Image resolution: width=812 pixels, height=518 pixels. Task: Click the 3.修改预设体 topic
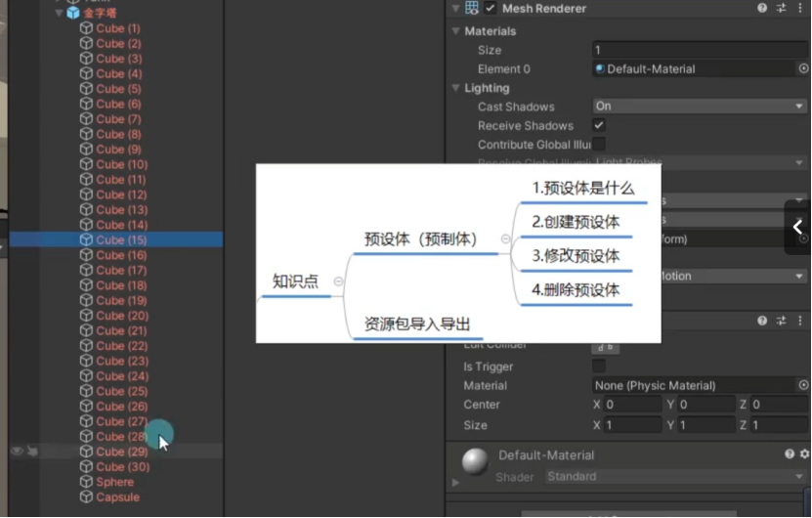pyautogui.click(x=576, y=256)
